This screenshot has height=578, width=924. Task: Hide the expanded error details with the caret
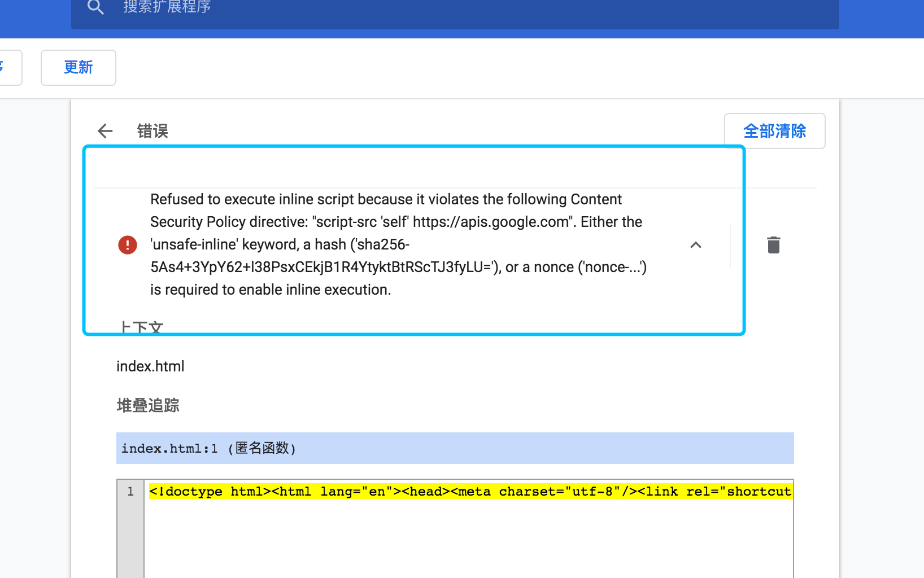point(696,246)
